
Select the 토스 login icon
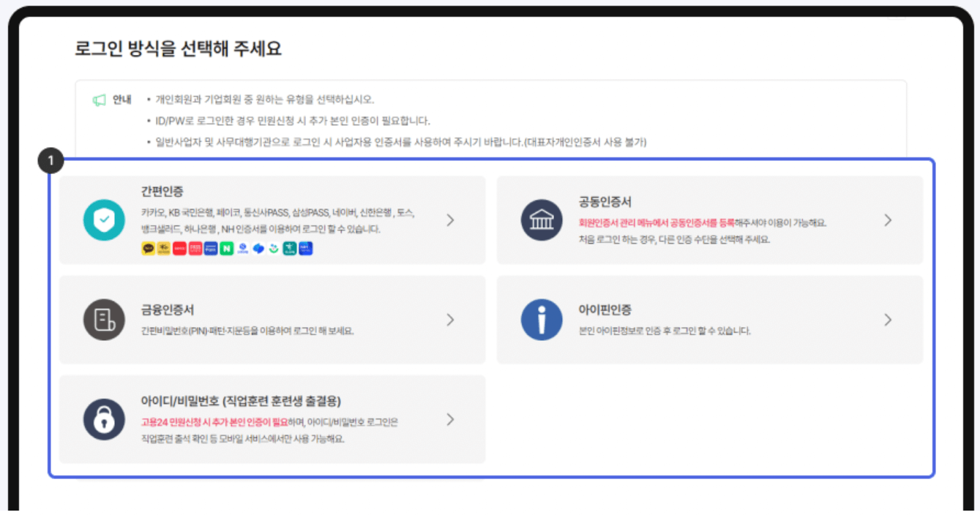259,248
